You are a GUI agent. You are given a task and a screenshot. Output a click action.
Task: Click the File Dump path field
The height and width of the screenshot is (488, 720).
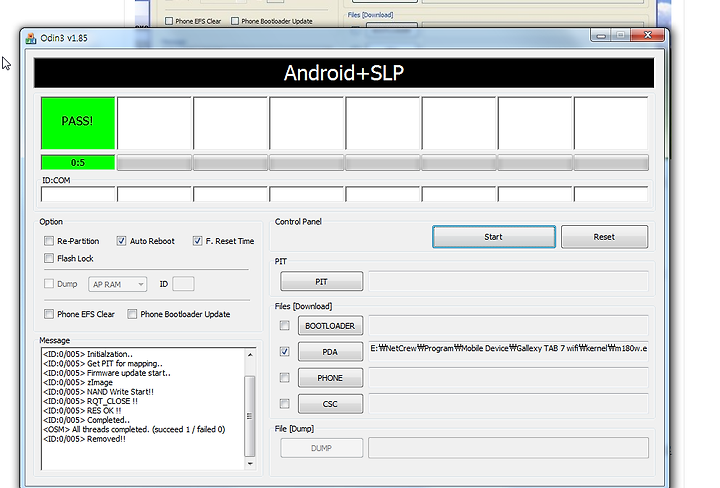point(508,448)
